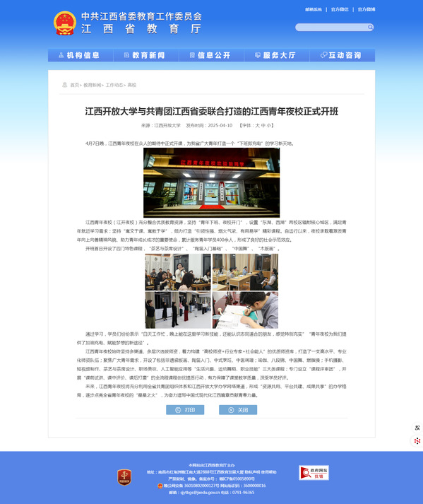Click in the search input field
The image size is (423, 504).
pyautogui.click(x=331, y=28)
